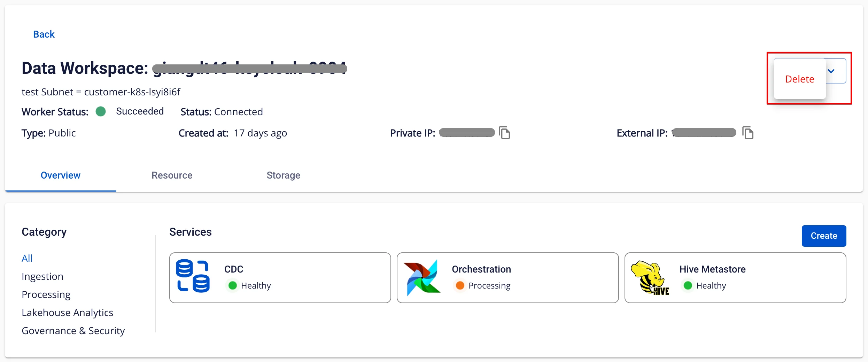Click the Create service button
Screen dimensions: 868x362
click(x=824, y=236)
